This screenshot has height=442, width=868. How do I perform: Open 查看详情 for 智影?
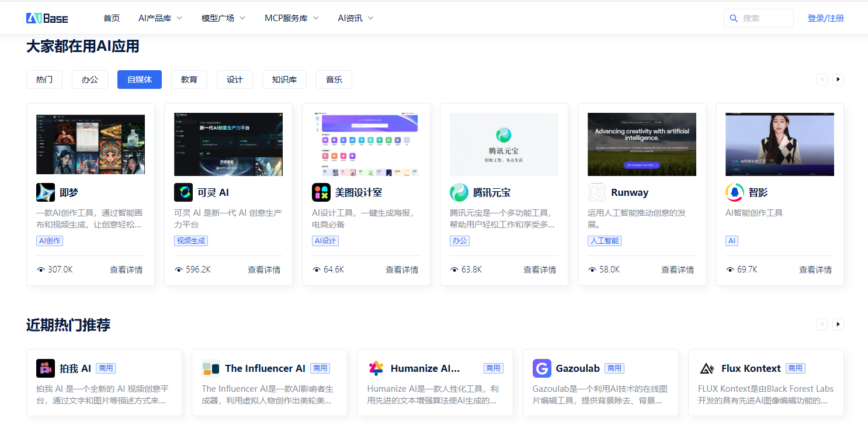(x=815, y=270)
